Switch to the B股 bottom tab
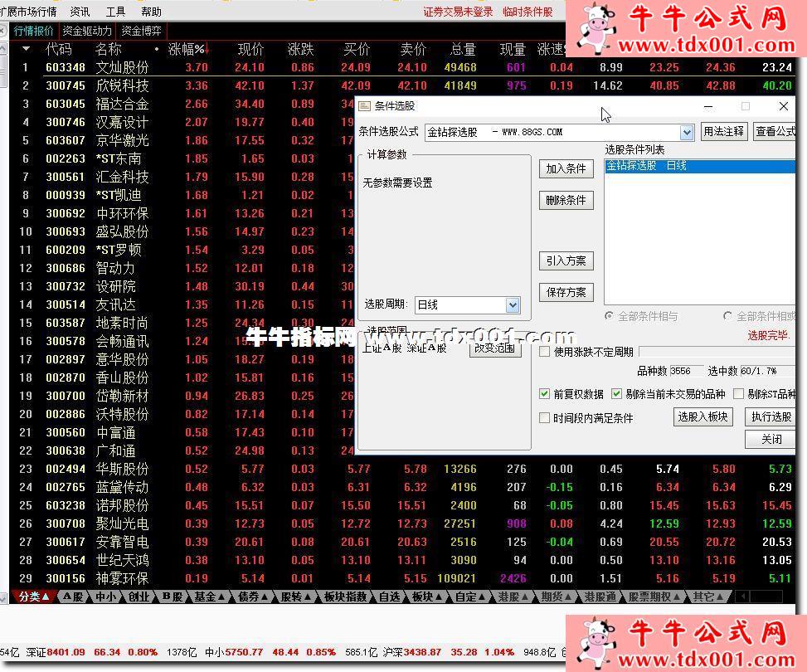Screen dimensions: 807x672 point(172,597)
